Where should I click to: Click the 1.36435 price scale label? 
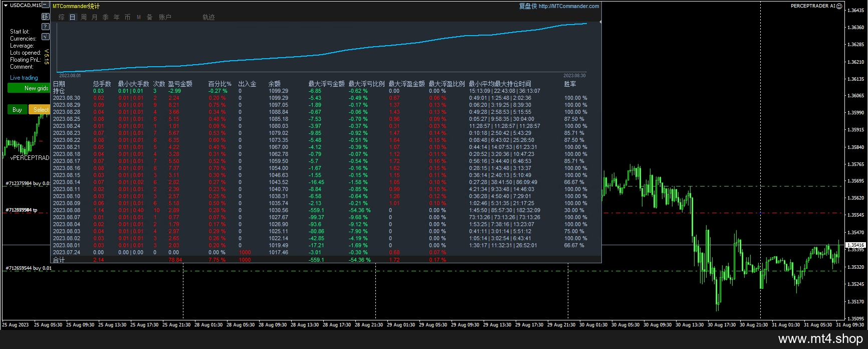855,11
